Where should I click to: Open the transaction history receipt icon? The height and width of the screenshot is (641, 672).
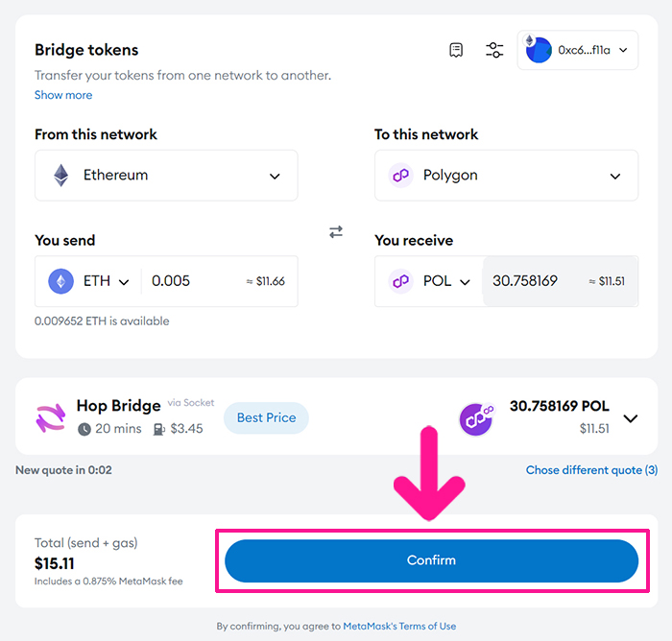pyautogui.click(x=456, y=50)
